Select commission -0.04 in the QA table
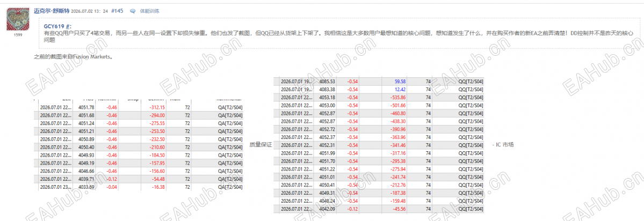Screen dimensions: 644x221 coord(111,187)
